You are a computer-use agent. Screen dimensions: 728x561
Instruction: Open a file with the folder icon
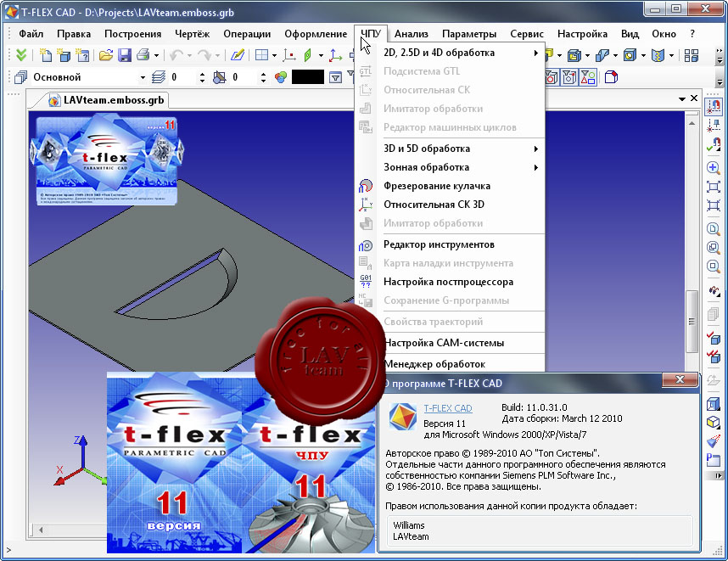106,55
